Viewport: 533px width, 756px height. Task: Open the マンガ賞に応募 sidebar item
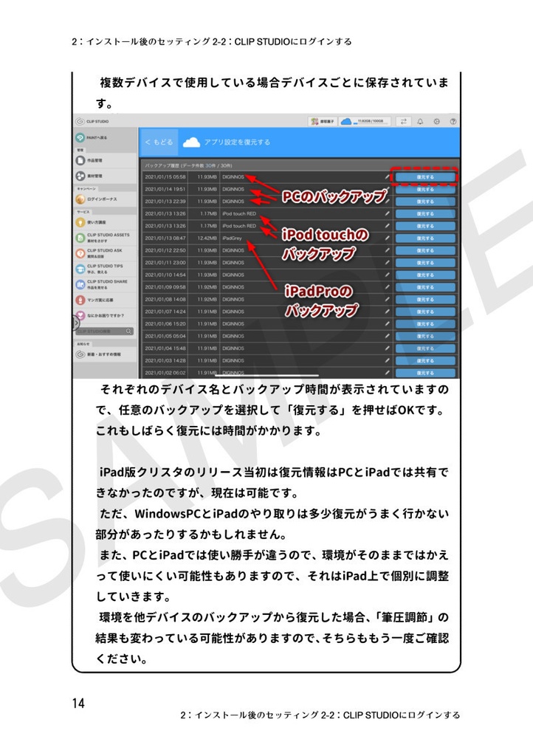[x=105, y=300]
